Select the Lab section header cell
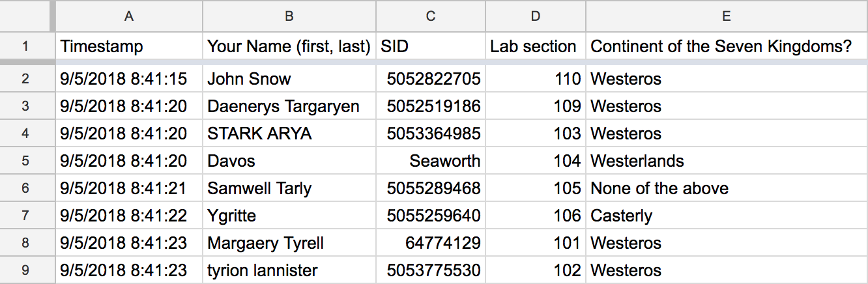 pos(536,46)
